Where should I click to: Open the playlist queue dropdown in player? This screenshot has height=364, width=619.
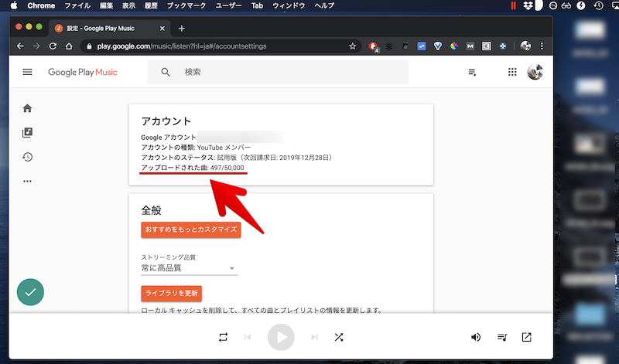click(502, 338)
